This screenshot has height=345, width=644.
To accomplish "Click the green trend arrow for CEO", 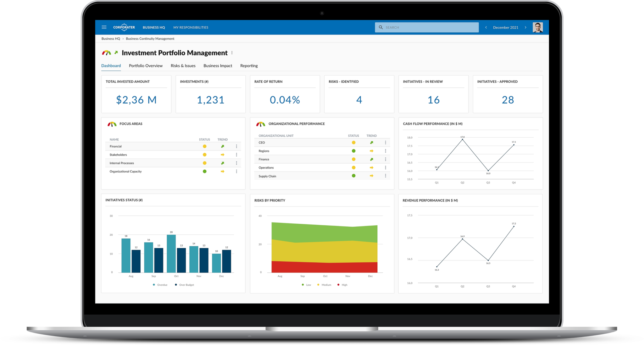I will tap(371, 142).
